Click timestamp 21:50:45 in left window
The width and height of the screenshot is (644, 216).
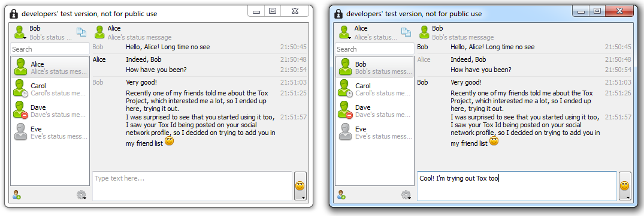(x=294, y=47)
